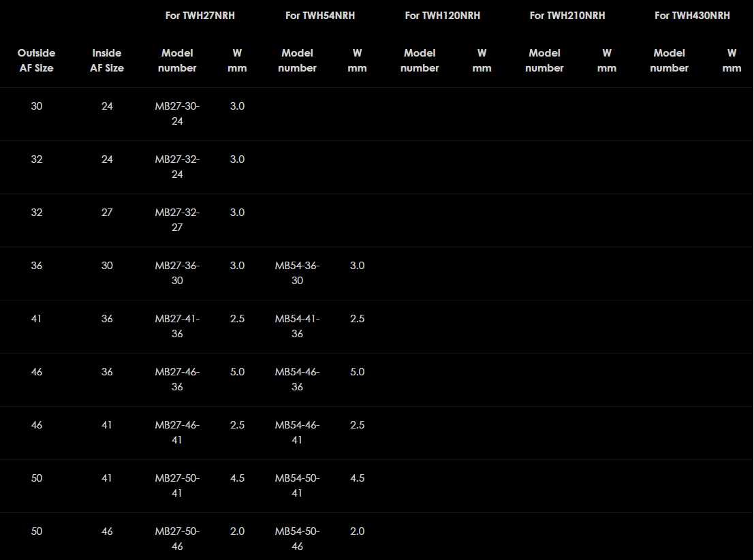Select model number MB27-32-27 cell

[x=177, y=220]
